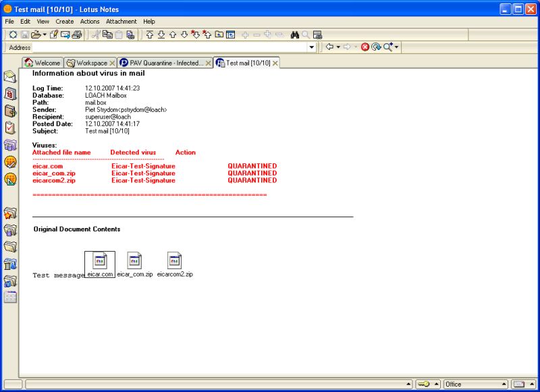Open the Go Back history dropdown
Image resolution: width=540 pixels, height=392 pixels.
tap(338, 47)
